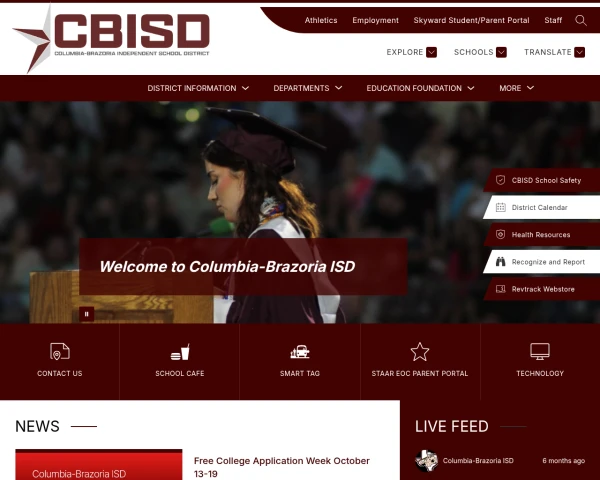Click the CBISD logo
Image resolution: width=600 pixels, height=480 pixels.
111,39
